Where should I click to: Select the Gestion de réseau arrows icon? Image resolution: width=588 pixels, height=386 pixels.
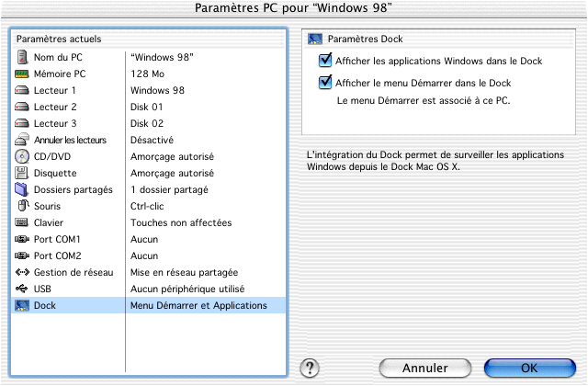(22, 272)
